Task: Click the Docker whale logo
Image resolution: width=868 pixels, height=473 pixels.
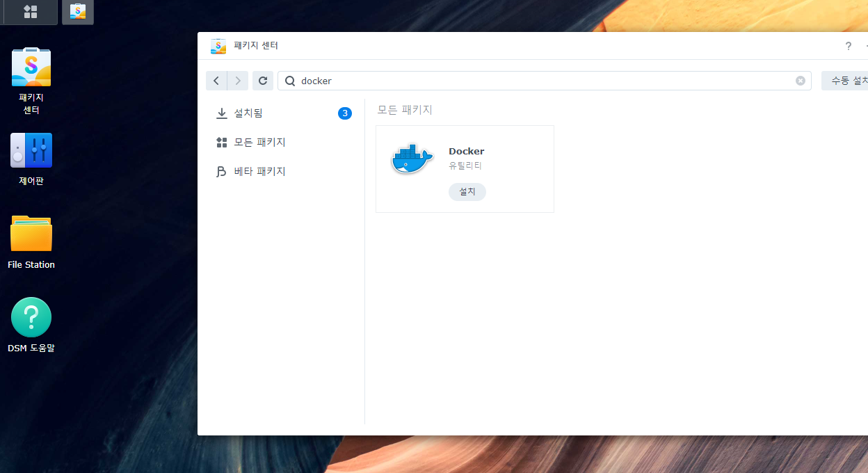Action: [412, 159]
